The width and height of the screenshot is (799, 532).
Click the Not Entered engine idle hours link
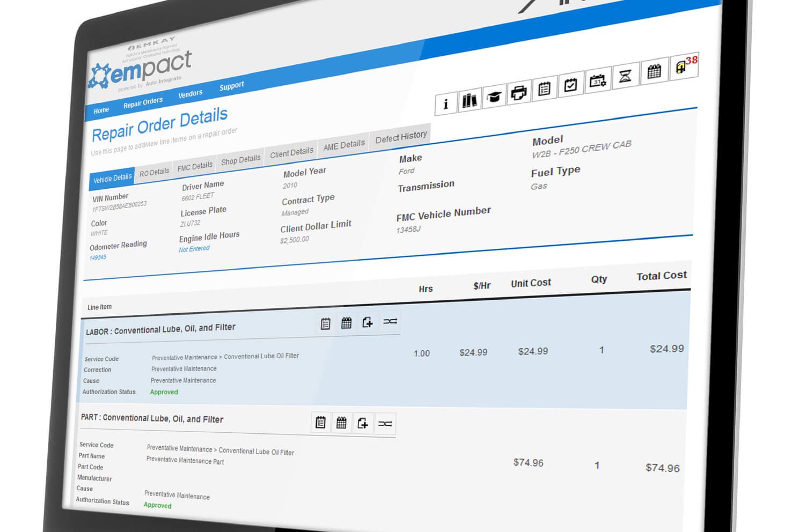(x=194, y=249)
